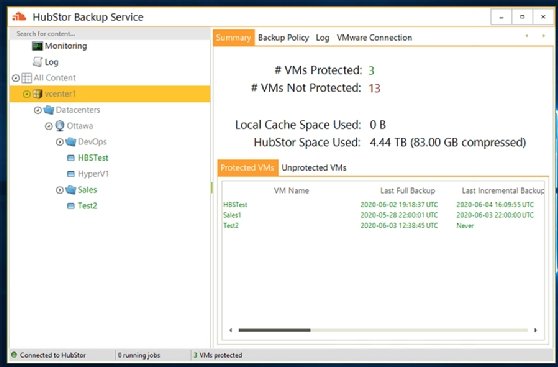This screenshot has height=367, width=558.
Task: Click the 4.44 TB HubStor Space Used value
Action: coord(448,142)
